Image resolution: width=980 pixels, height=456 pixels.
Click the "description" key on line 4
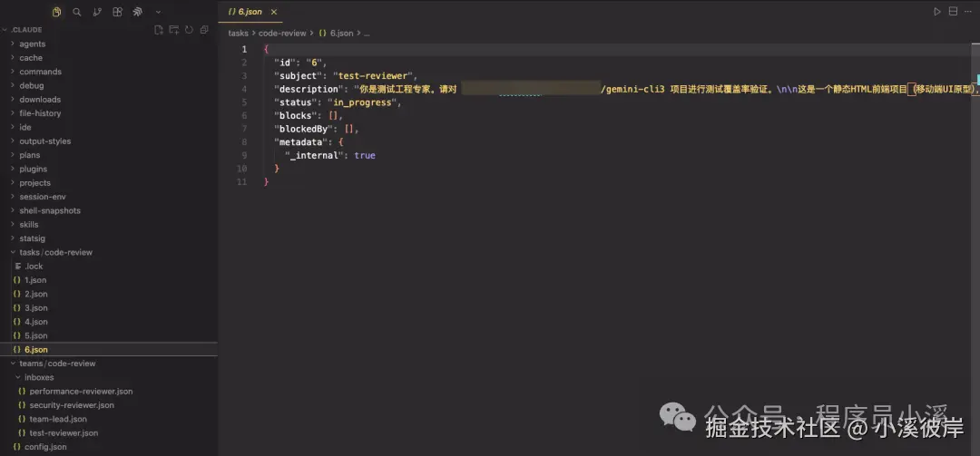[309, 90]
